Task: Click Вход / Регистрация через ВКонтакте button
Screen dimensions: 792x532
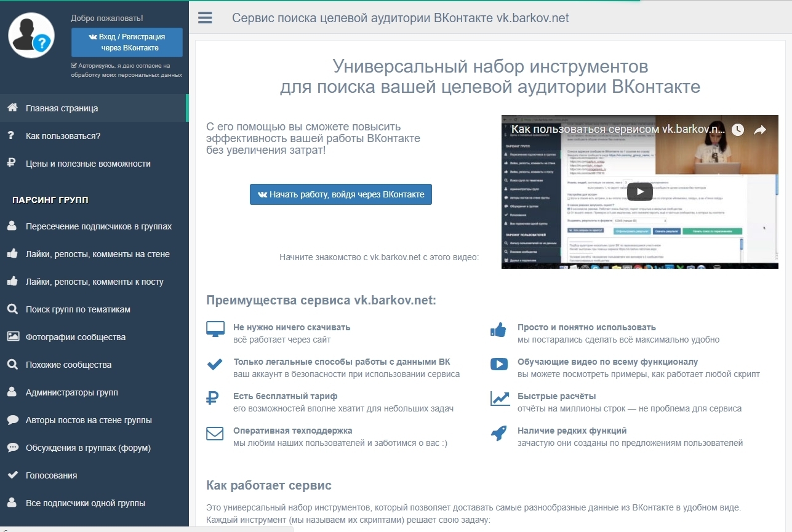Action: [x=127, y=42]
